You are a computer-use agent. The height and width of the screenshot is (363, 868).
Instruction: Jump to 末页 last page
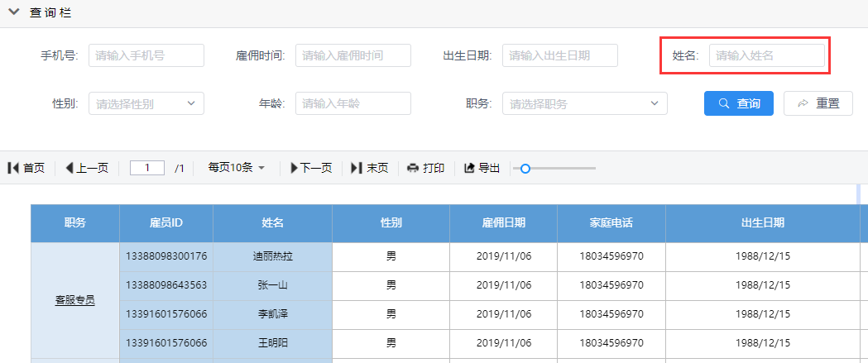point(370,168)
